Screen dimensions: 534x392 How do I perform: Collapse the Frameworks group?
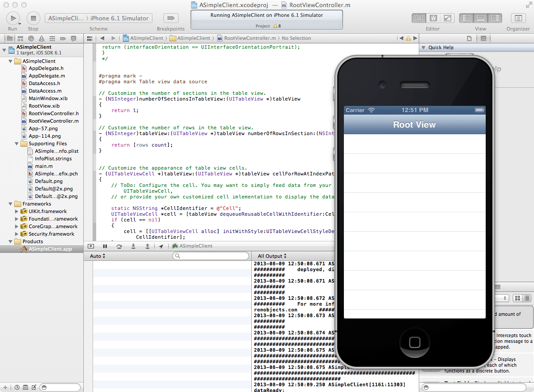[x=10, y=204]
